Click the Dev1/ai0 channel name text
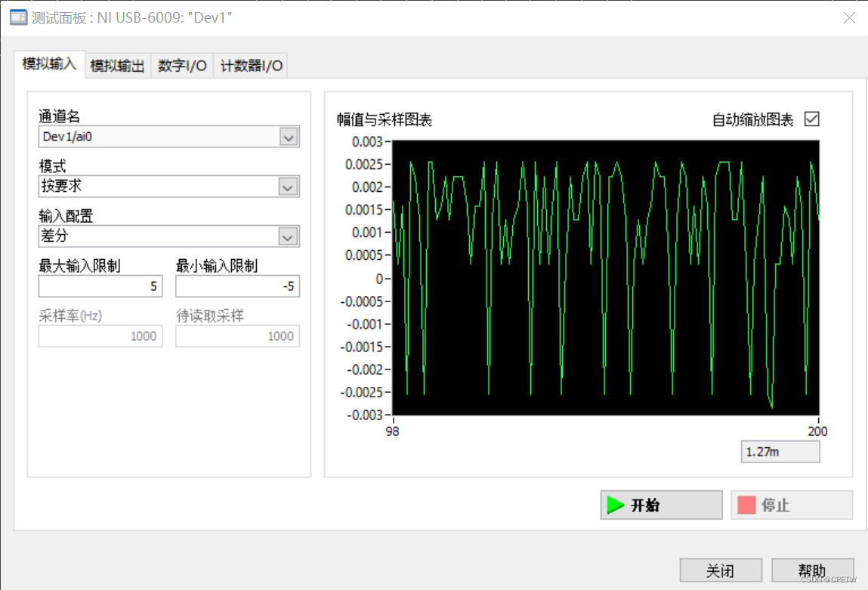 click(67, 137)
